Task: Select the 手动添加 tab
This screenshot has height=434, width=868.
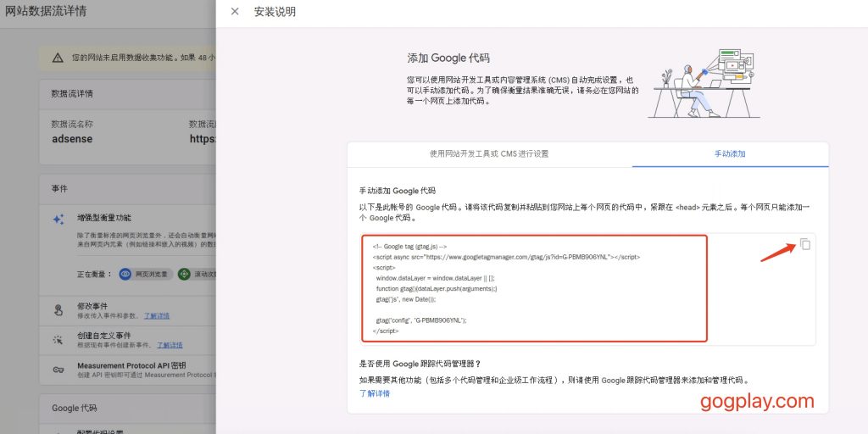Action: pyautogui.click(x=730, y=154)
